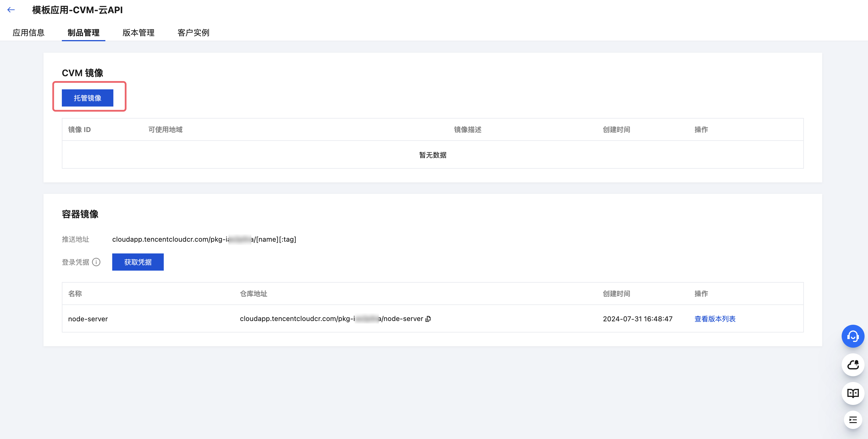
Task: Click the 镜像 ID column header
Action: (x=79, y=129)
